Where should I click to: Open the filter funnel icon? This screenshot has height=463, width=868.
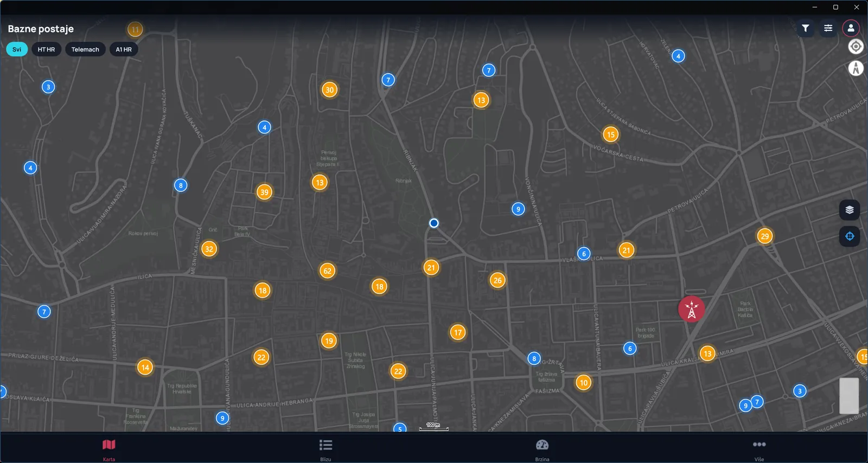806,28
